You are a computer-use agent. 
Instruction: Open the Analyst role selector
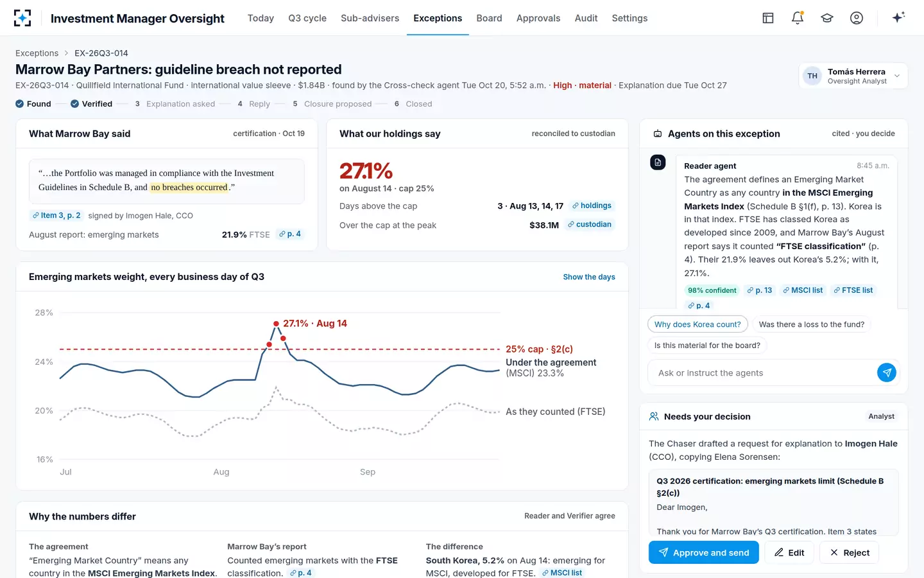click(x=881, y=416)
